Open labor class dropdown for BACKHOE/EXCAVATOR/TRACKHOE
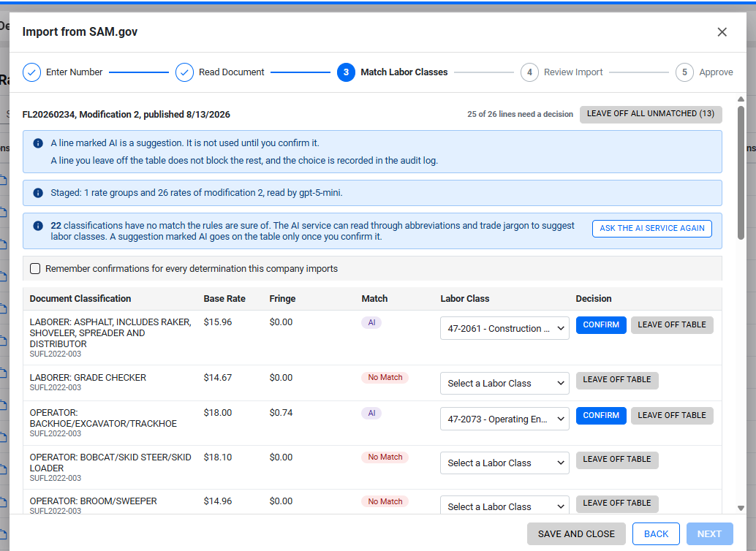The height and width of the screenshot is (551, 756). tap(504, 419)
